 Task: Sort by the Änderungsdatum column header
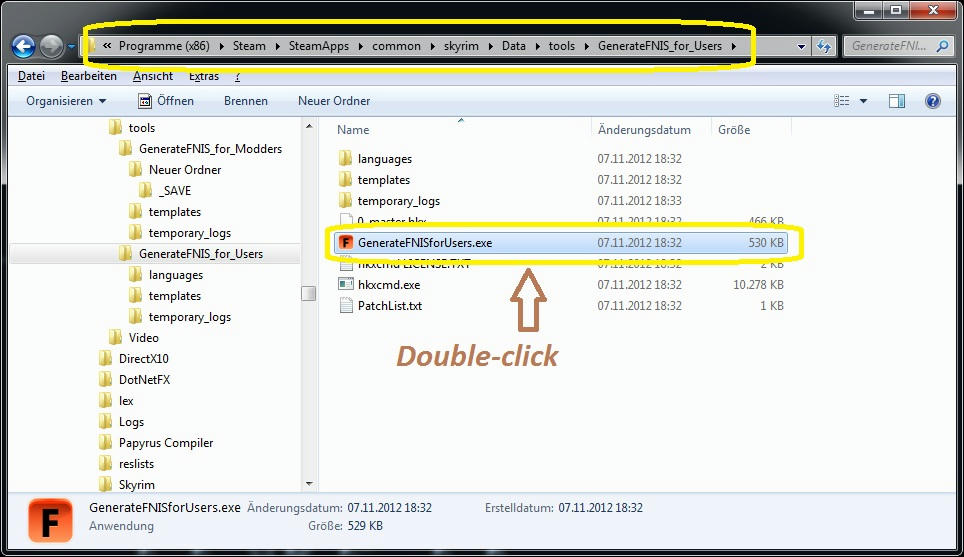click(644, 130)
